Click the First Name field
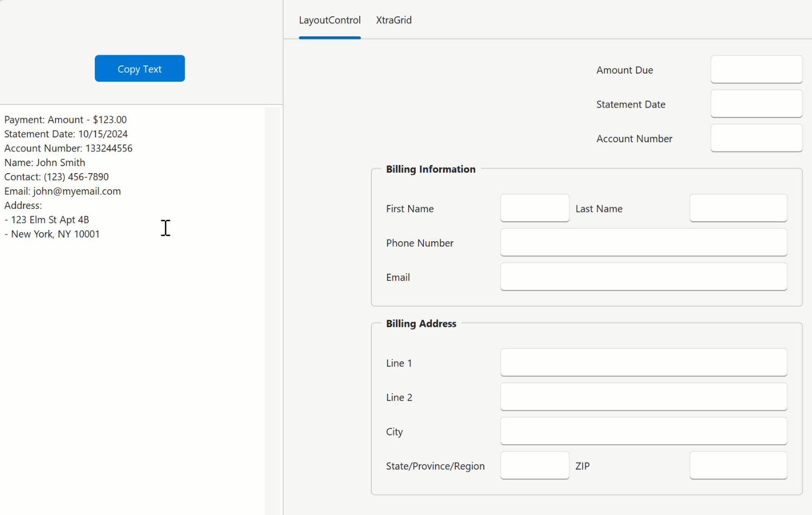Image resolution: width=812 pixels, height=515 pixels. point(534,208)
